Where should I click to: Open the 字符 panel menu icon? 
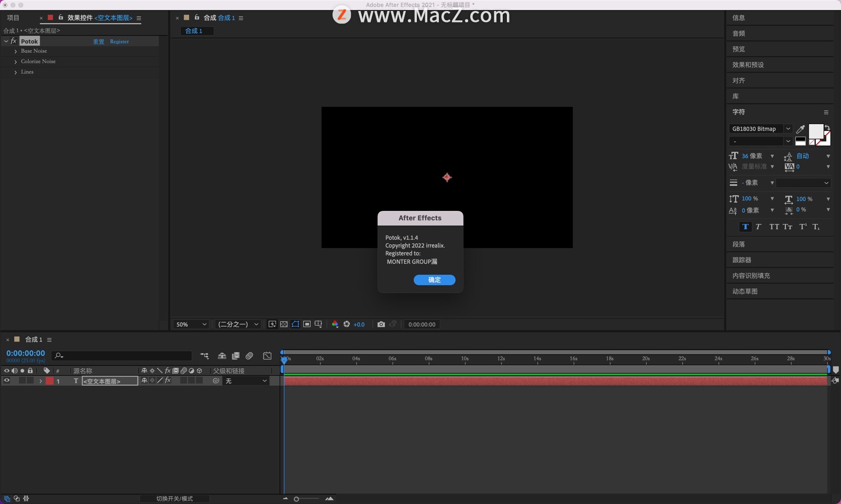coord(826,112)
